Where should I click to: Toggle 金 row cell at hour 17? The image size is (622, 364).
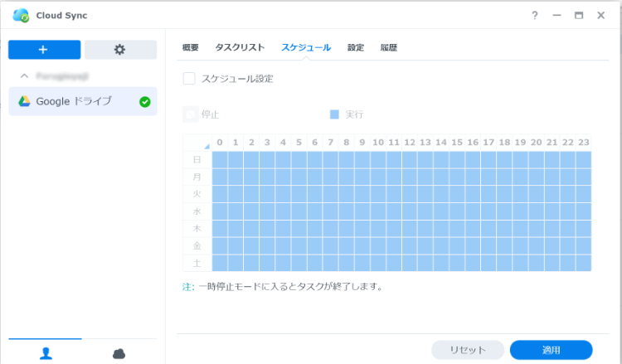pos(488,245)
